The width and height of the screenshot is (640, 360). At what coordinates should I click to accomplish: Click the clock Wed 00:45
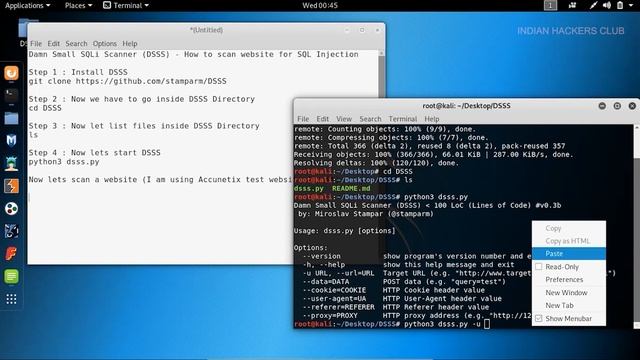coord(320,5)
